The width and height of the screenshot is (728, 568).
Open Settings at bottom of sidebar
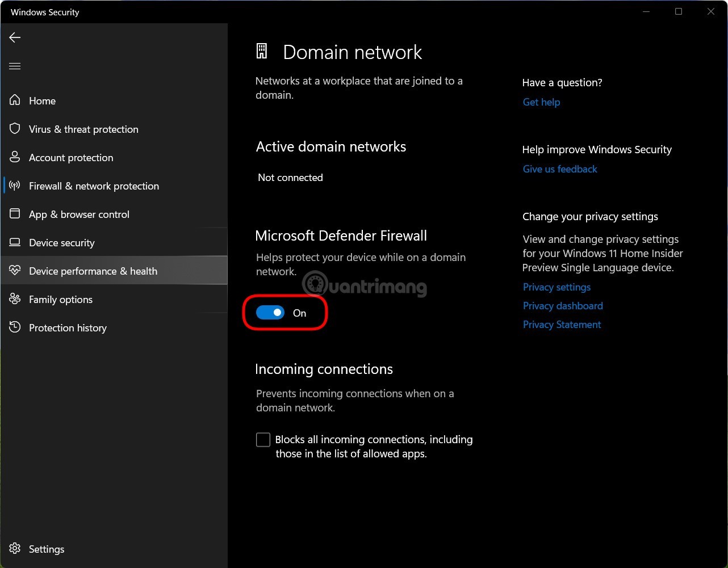click(x=46, y=549)
